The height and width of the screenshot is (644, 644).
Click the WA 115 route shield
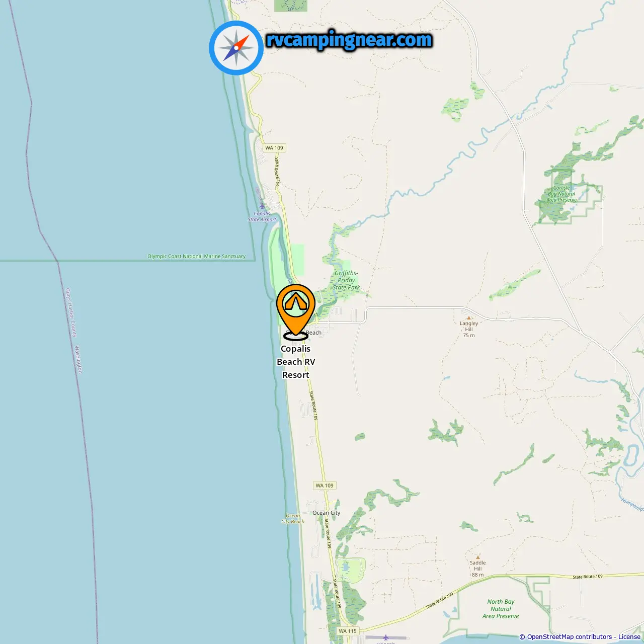coord(348,631)
